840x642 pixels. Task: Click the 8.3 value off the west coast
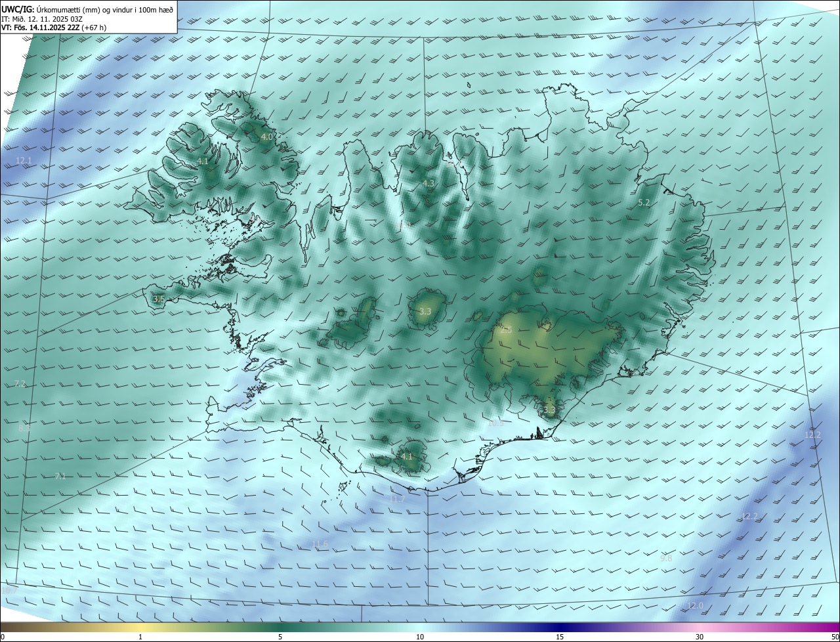click(x=24, y=428)
